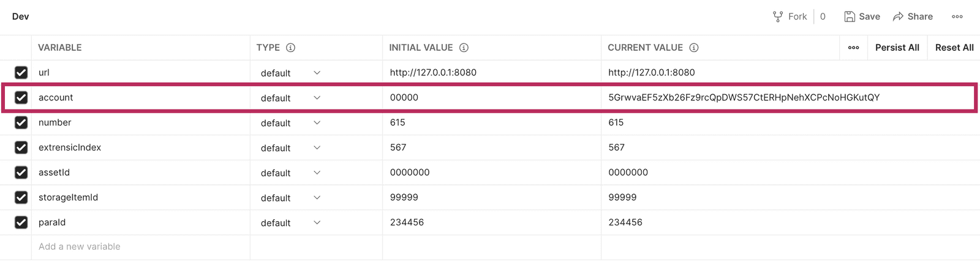Edit the account current value field
Screen dimensions: 980x267
pyautogui.click(x=744, y=98)
